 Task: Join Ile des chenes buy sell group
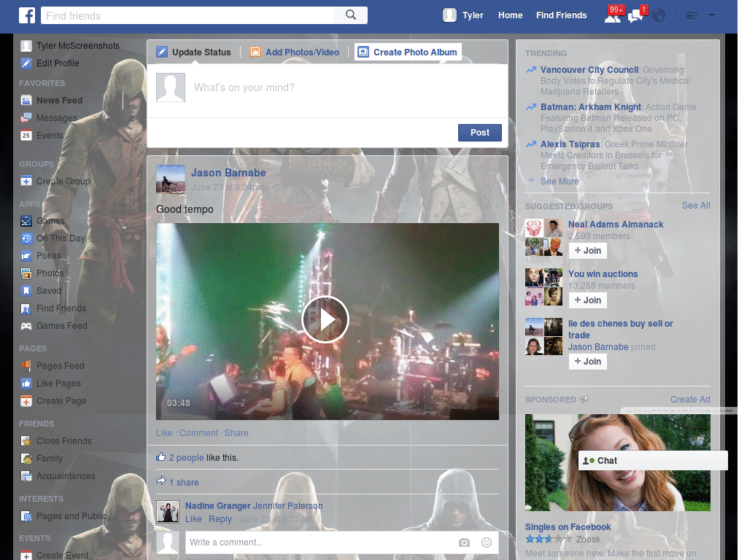[587, 362]
